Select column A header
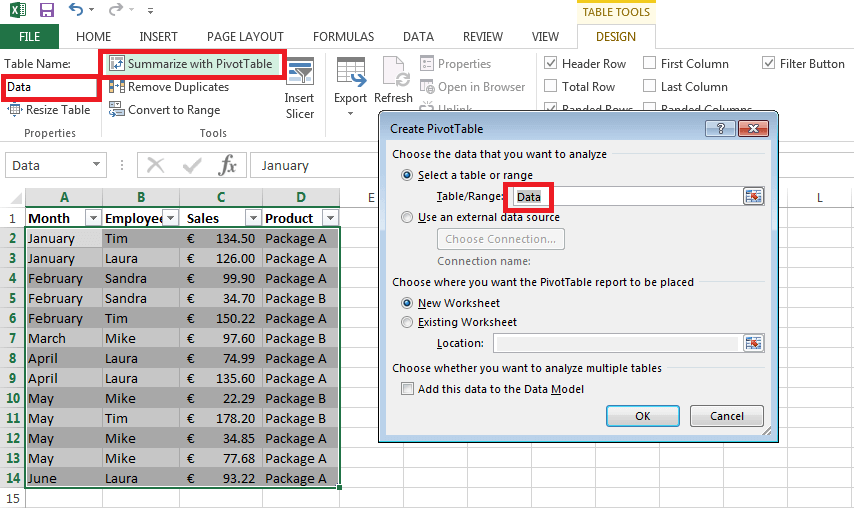The height and width of the screenshot is (508, 854). (64, 197)
